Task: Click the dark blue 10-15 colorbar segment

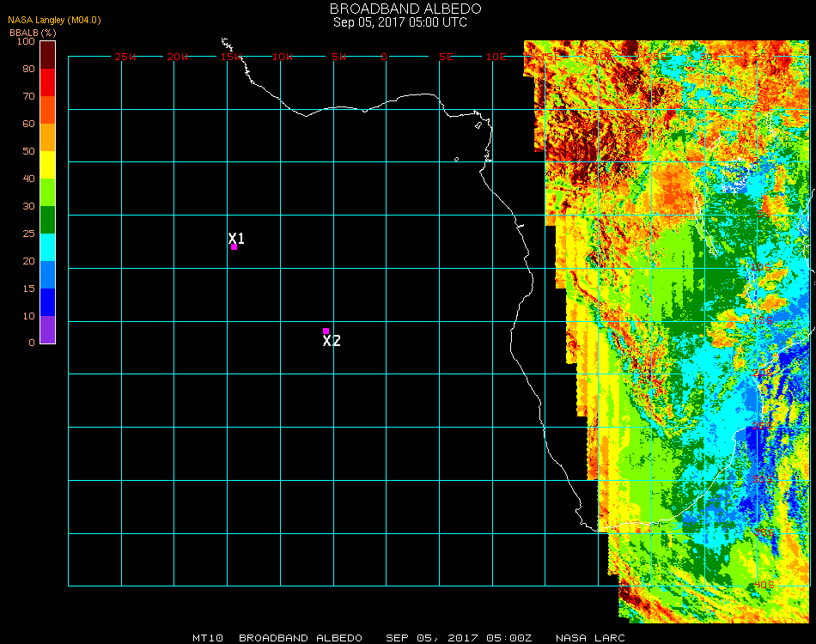Action: pyautogui.click(x=48, y=302)
